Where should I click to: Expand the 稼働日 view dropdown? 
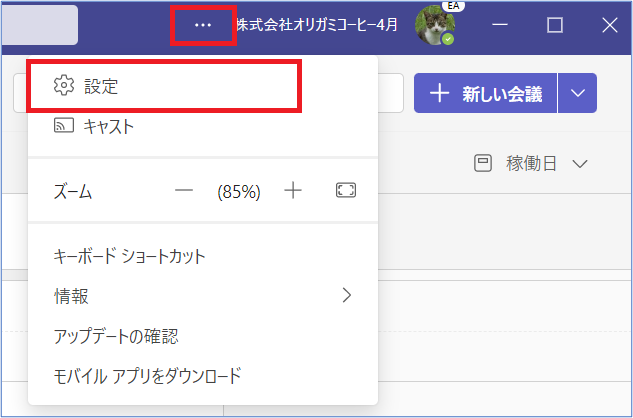click(x=531, y=163)
